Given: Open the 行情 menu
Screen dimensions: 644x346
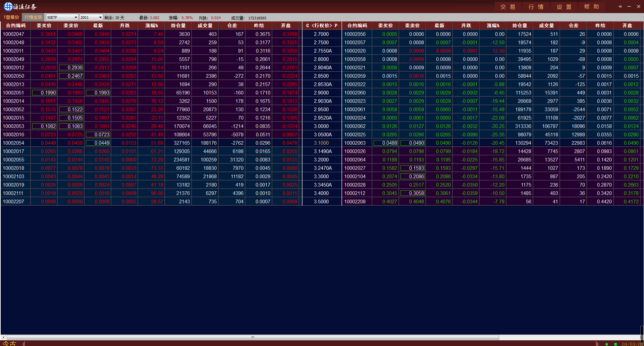Looking at the screenshot, I should pyautogui.click(x=536, y=7).
